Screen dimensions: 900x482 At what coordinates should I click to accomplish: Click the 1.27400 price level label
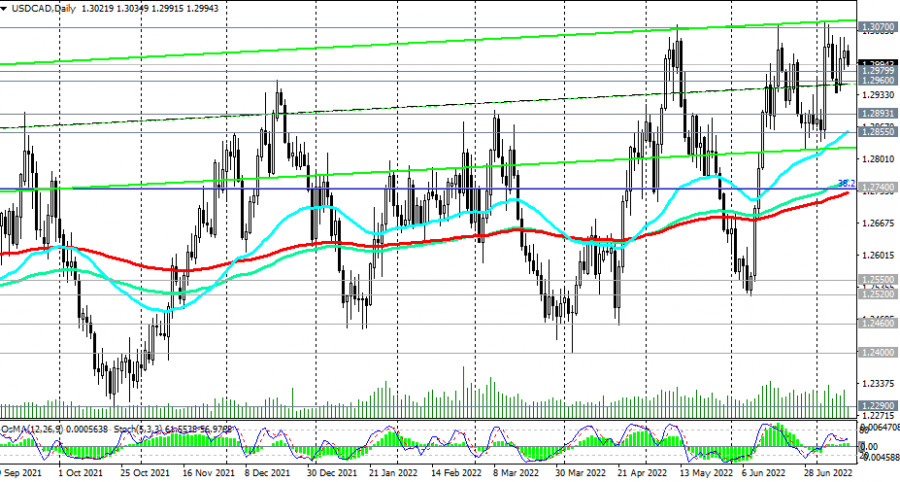pyautogui.click(x=878, y=188)
